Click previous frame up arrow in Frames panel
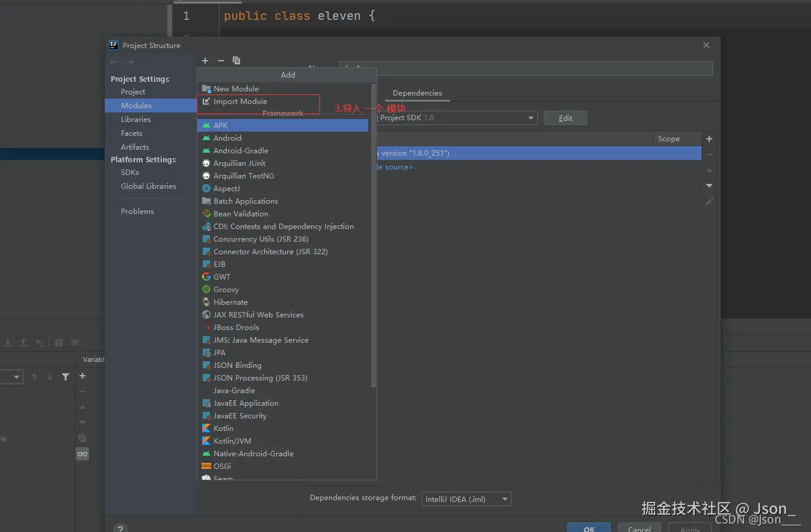Screen dimensions: 811x532 [x=34, y=377]
